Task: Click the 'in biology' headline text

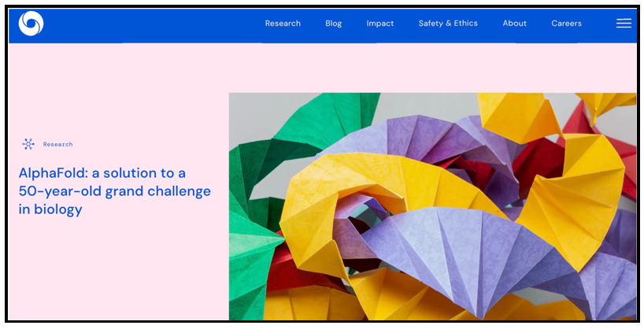Action: coord(50,209)
